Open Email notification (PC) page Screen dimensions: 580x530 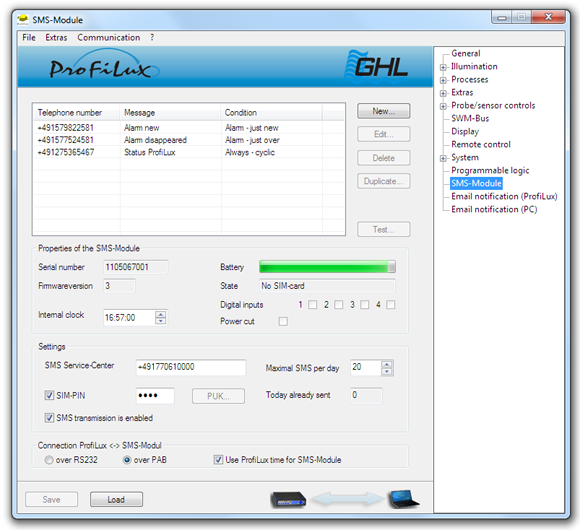(x=494, y=209)
